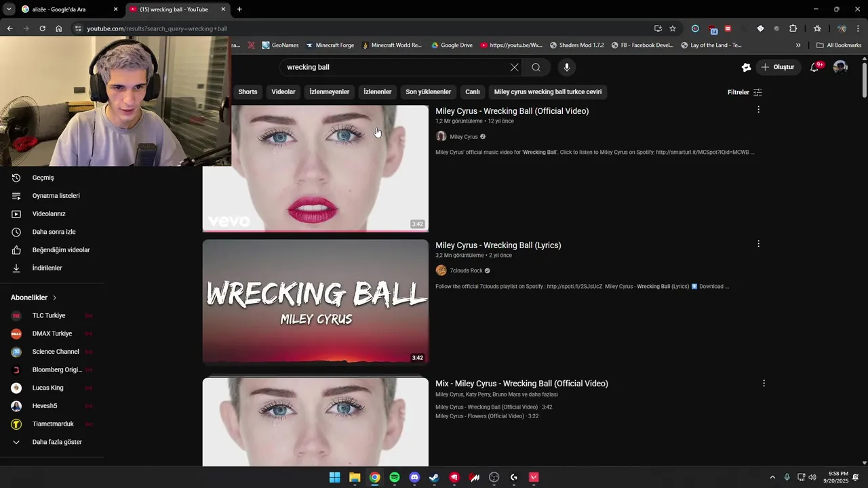Open OBS Studio from the taskbar
This screenshot has width=868, height=488.
pyautogui.click(x=494, y=477)
